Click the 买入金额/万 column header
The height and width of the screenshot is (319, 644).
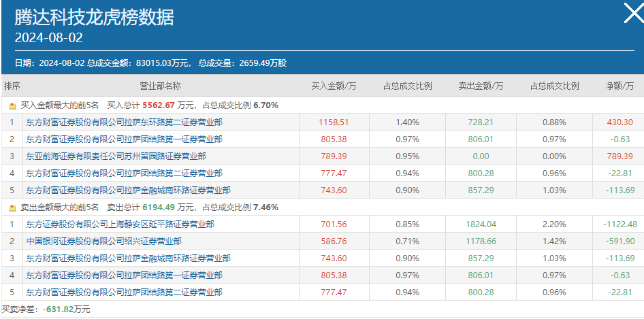click(334, 86)
